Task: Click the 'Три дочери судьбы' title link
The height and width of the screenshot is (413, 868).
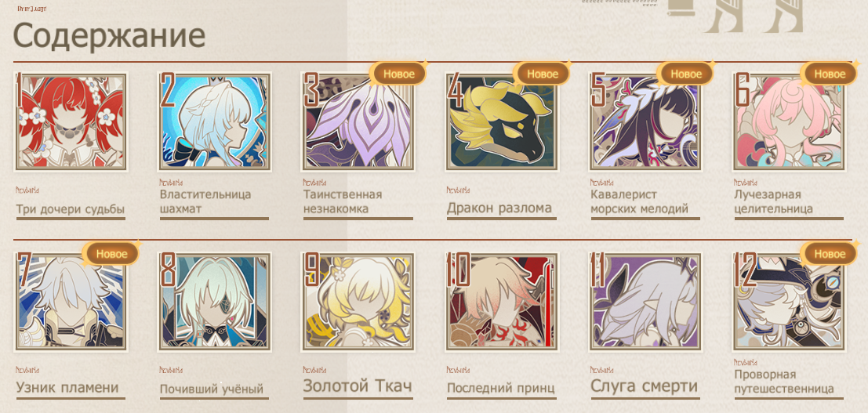Action: click(x=71, y=209)
